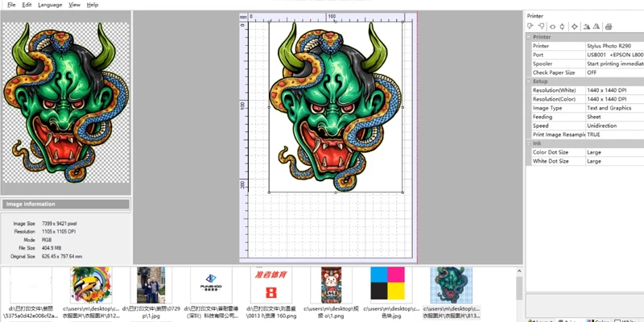Click the mm unit label on ruler
Screen dimensions: 644x322
(244, 17)
